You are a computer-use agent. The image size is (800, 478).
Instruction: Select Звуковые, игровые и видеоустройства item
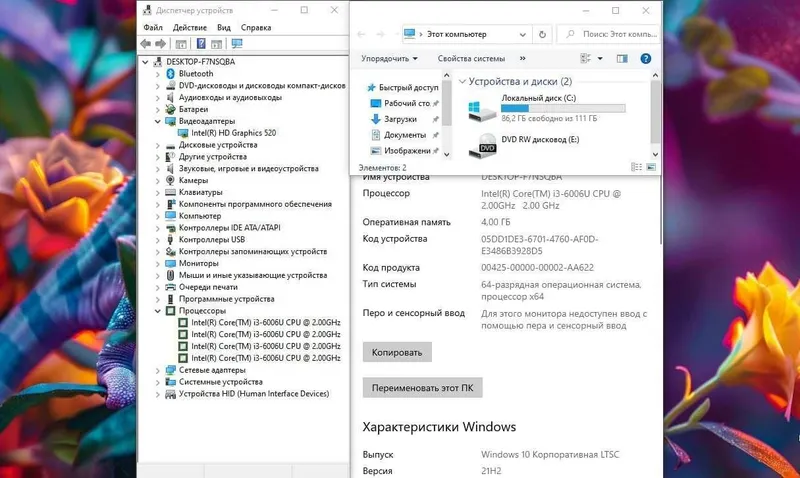(x=242, y=169)
